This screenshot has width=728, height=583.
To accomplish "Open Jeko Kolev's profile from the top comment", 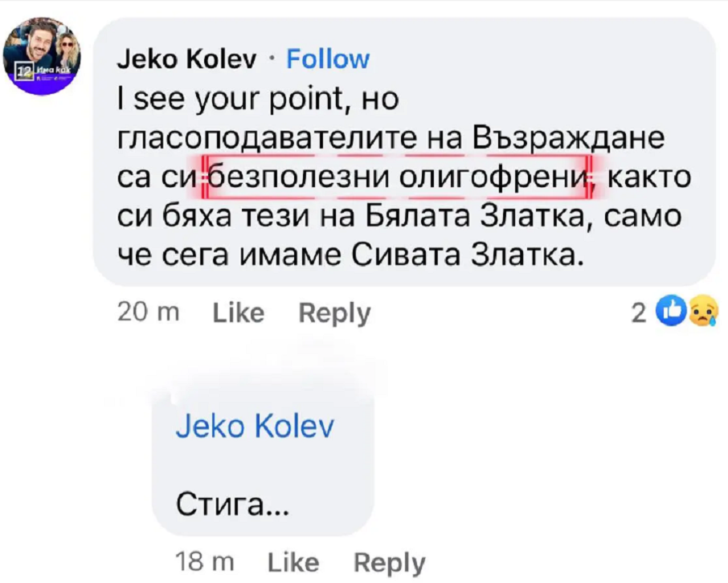I will (187, 59).
